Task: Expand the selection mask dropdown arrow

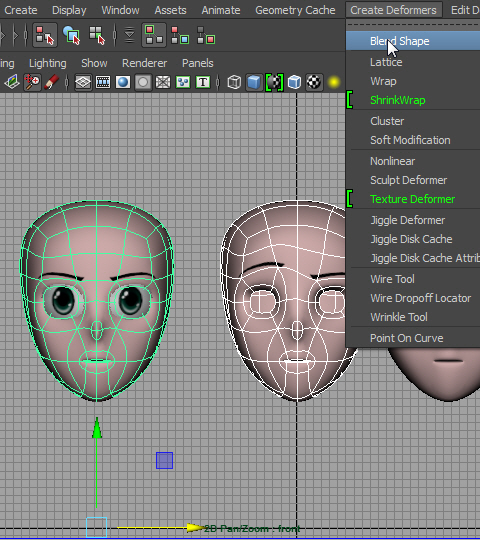Action: (129, 35)
